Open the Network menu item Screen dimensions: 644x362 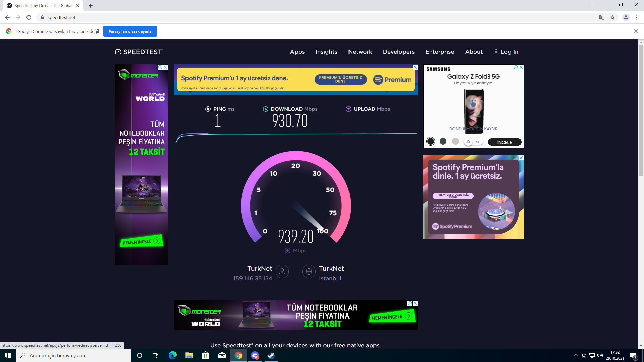point(360,52)
